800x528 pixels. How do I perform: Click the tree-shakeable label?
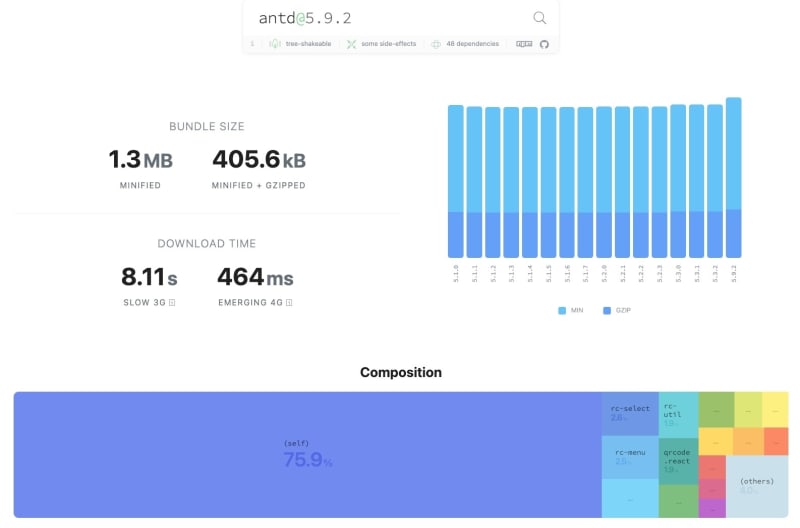(x=308, y=44)
